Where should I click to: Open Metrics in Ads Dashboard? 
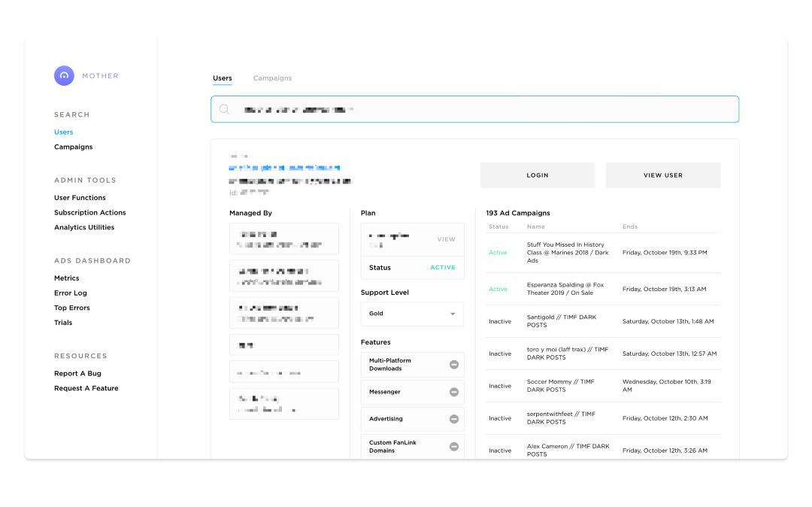tap(67, 278)
